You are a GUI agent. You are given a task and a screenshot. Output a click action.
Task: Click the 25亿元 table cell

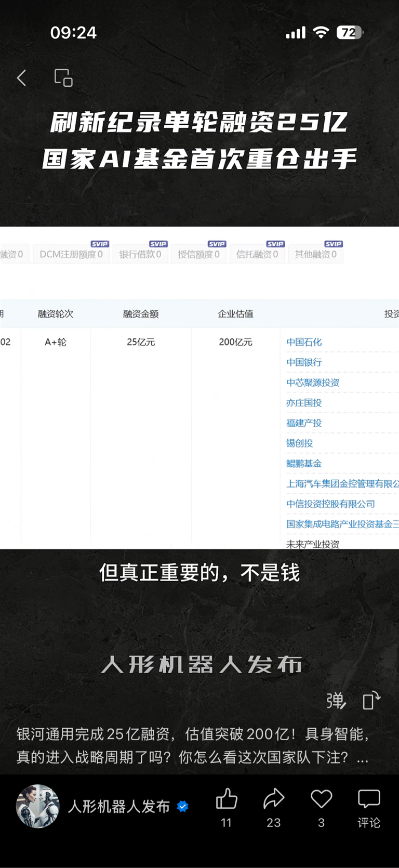point(141,342)
